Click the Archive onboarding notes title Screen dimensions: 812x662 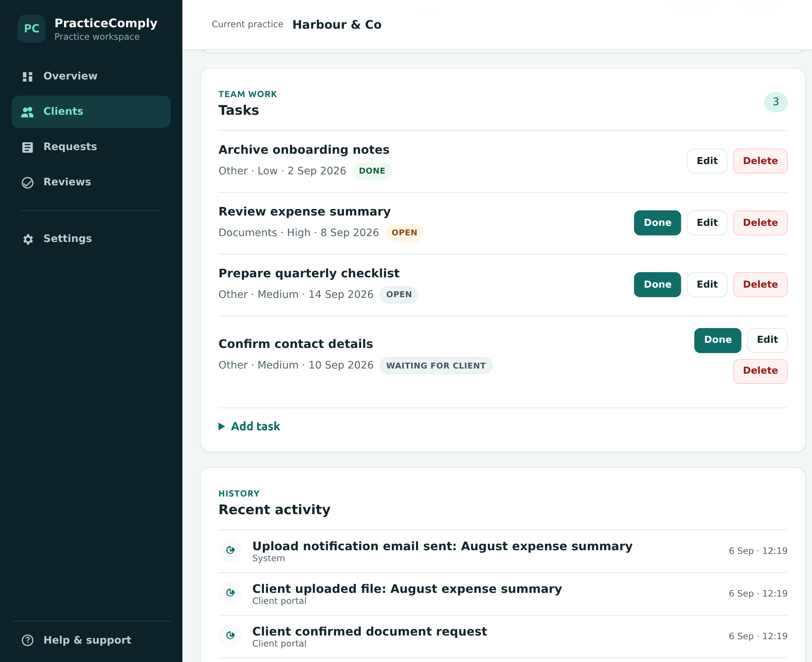pos(304,150)
